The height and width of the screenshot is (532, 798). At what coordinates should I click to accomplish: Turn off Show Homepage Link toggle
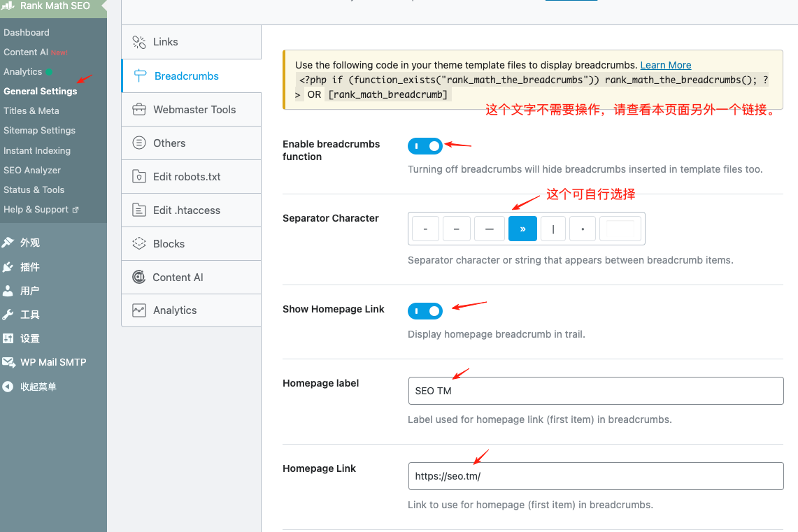425,311
